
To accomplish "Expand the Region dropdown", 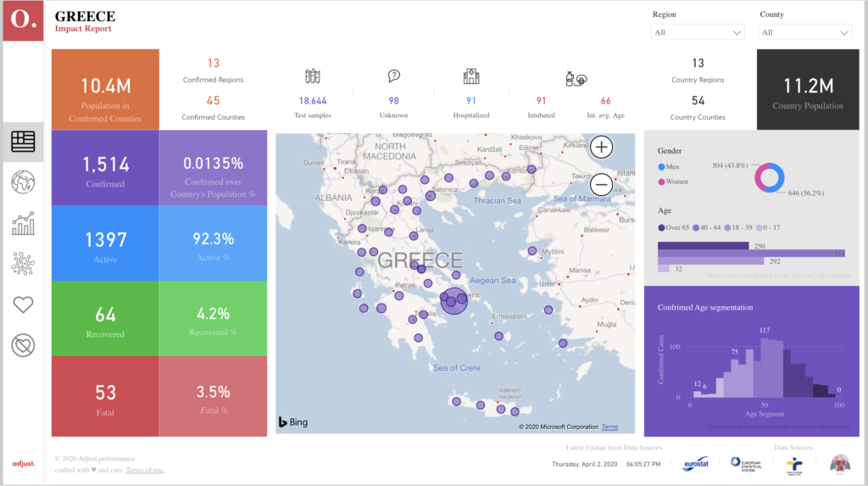I will tap(698, 32).
